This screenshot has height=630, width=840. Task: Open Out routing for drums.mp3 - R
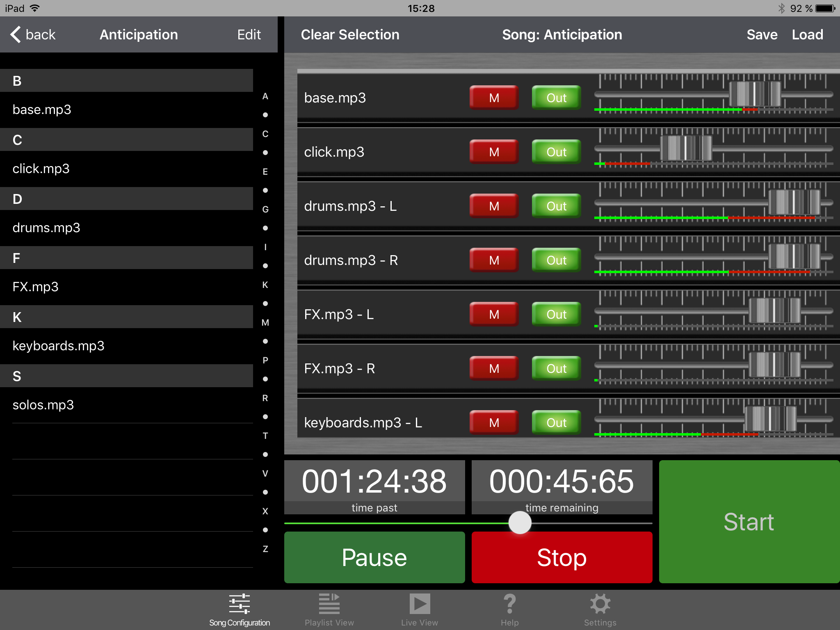(557, 260)
